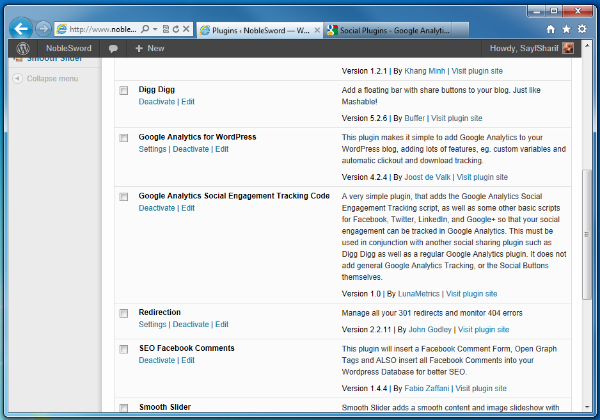This screenshot has height=420, width=600.
Task: Visit plugin site for LunaMetrics plugin
Action: click(x=471, y=294)
